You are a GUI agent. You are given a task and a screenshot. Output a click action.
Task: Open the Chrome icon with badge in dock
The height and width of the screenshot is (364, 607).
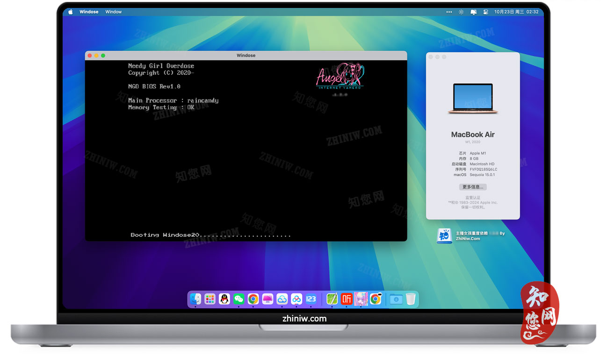[x=376, y=299]
